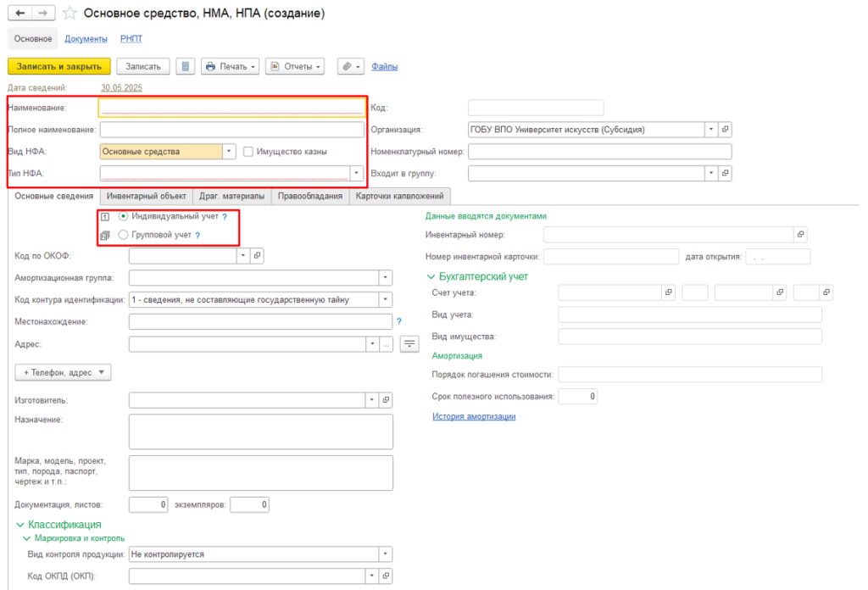Image resolution: width=868 pixels, height=590 pixels.
Task: Switch to the Драг. материалы tab
Action: (232, 196)
